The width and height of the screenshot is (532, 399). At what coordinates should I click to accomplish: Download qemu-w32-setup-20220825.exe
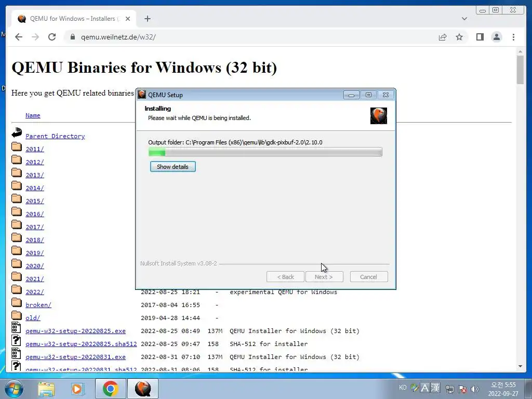point(75,331)
